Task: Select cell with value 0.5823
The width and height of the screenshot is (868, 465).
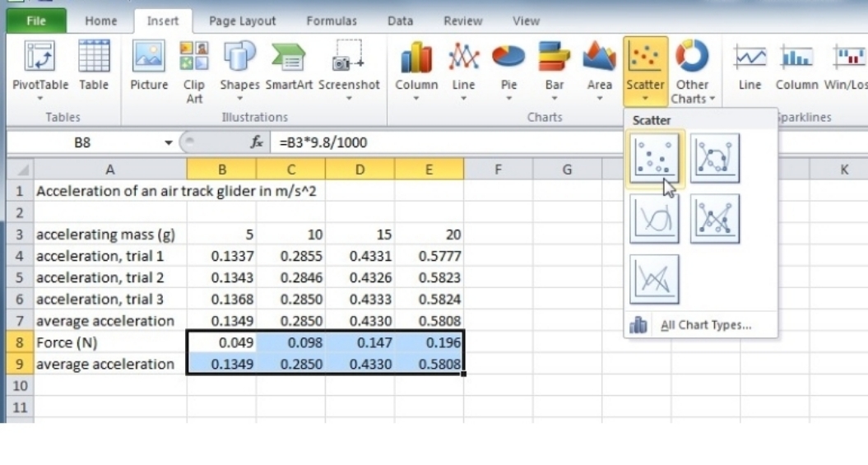Action: 429,278
